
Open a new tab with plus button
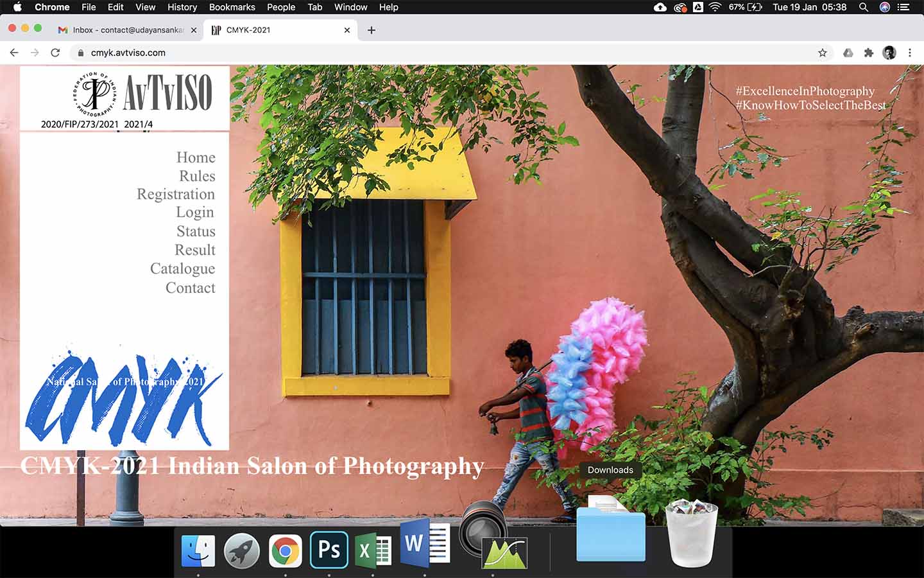pyautogui.click(x=371, y=30)
